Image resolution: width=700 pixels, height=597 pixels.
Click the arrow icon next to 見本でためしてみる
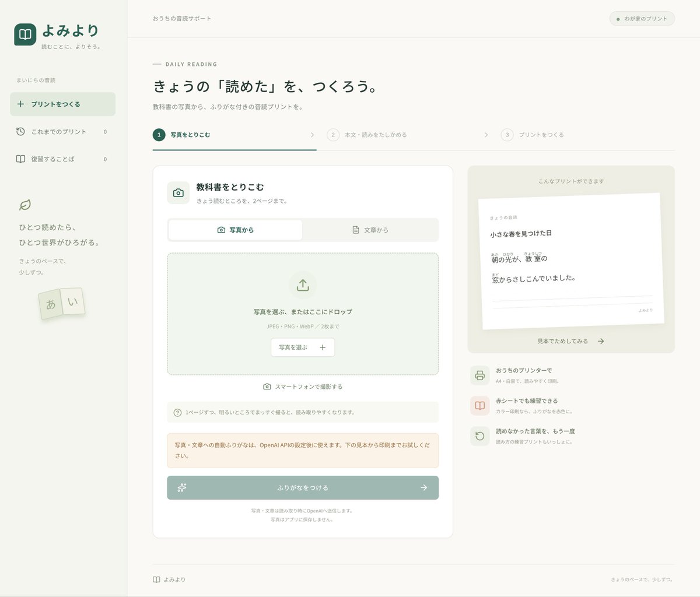(601, 341)
